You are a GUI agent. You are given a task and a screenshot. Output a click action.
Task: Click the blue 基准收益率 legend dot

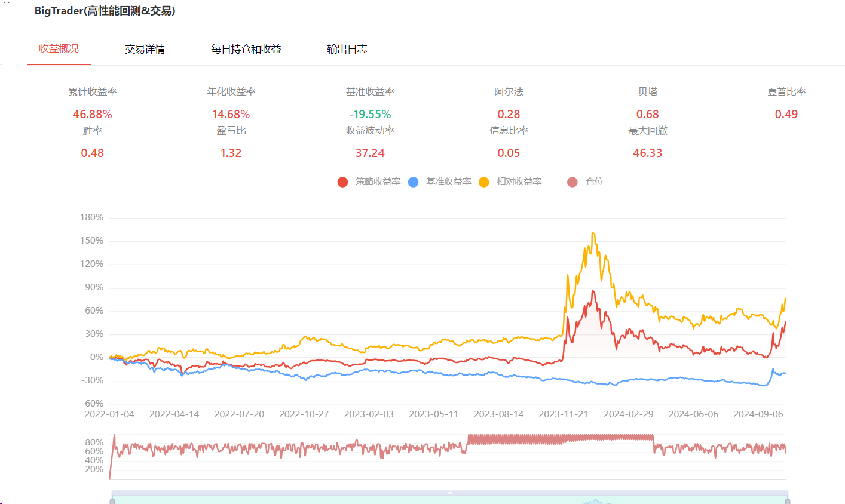413,182
